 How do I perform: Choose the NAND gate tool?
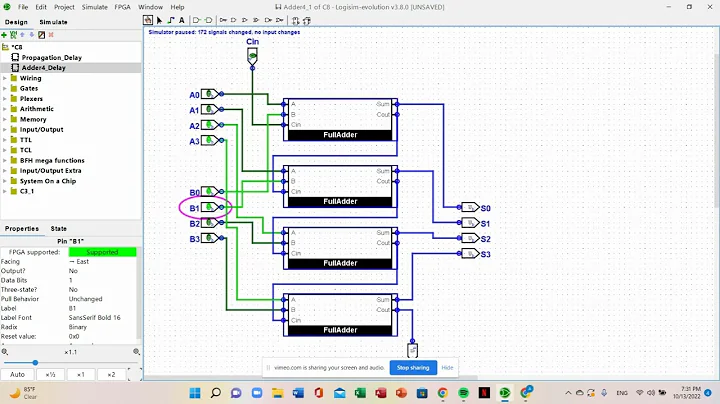pos(268,20)
